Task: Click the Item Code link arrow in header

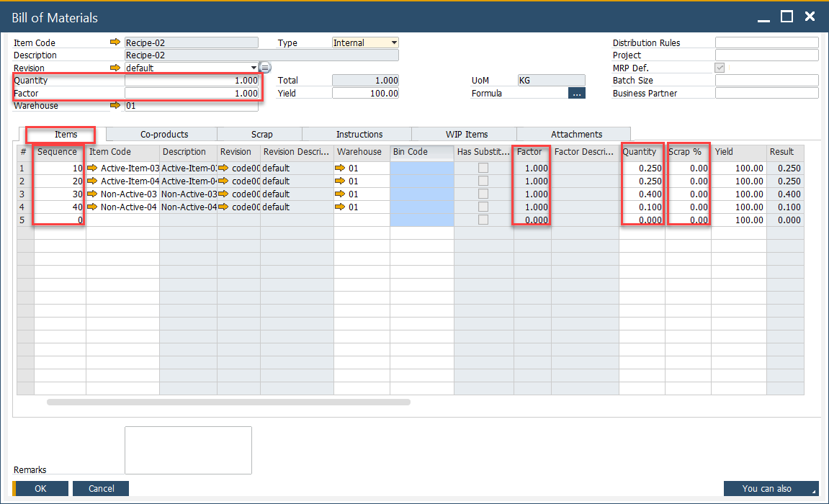Action: click(115, 42)
